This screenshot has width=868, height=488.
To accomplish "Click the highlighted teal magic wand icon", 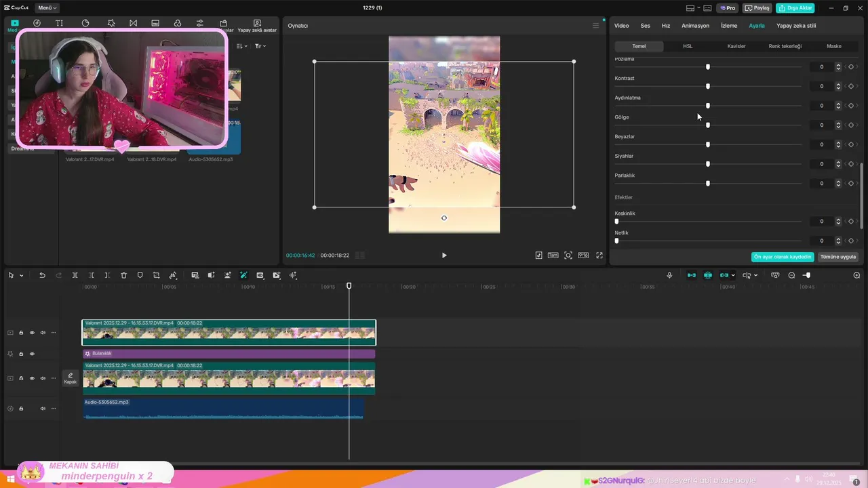I will [x=243, y=275].
